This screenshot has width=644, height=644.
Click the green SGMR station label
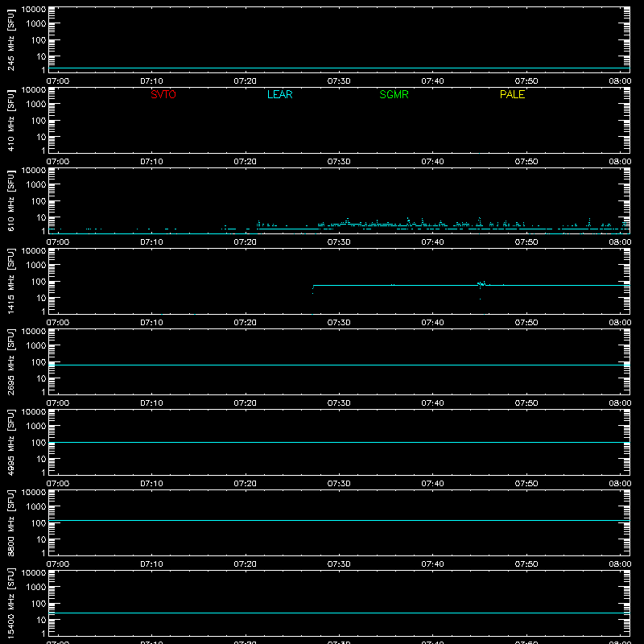click(x=394, y=94)
